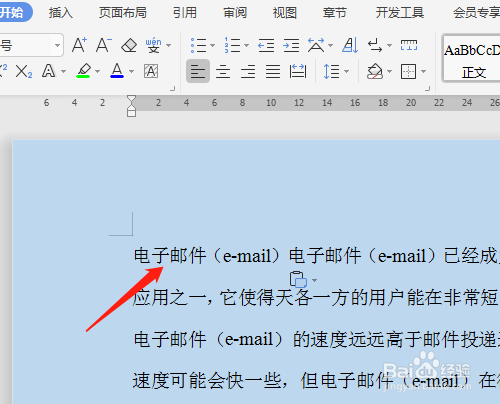
Task: Switch to the 视图 tab
Action: point(285,13)
